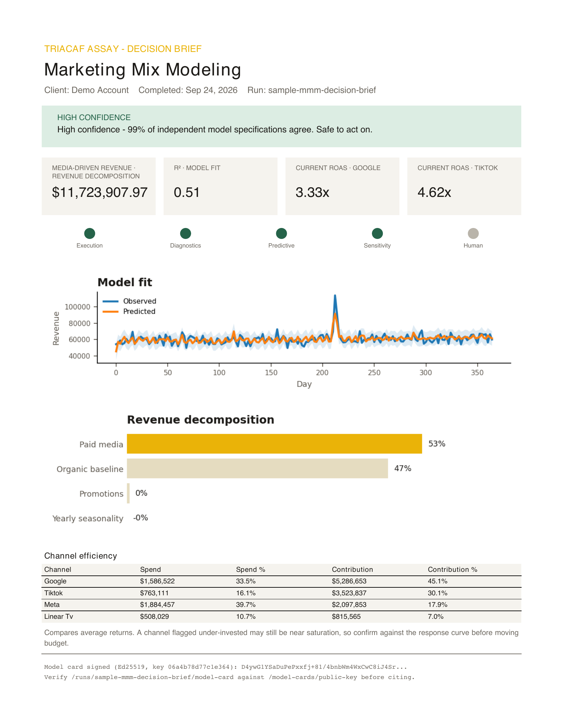Click the 100000 revenue axis tick
Viewport: 563px width, 728px height.
pyautogui.click(x=77, y=307)
